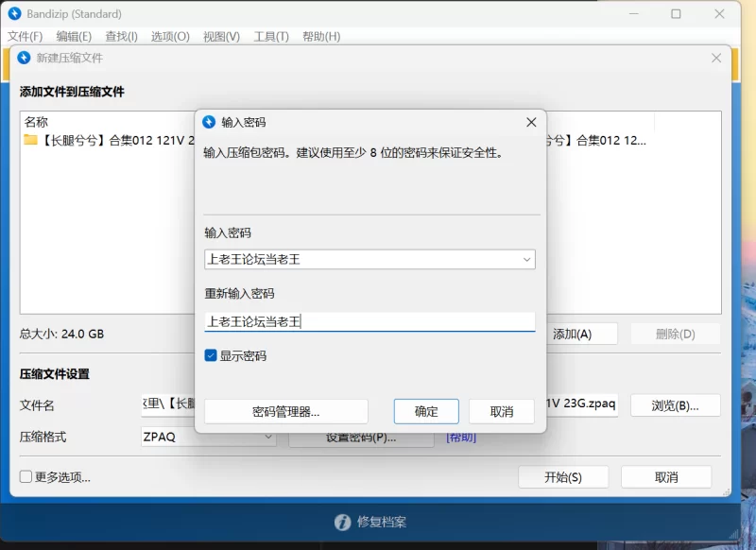This screenshot has height=550, width=756.
Task: Open the 文件(F) menu
Action: tap(26, 37)
